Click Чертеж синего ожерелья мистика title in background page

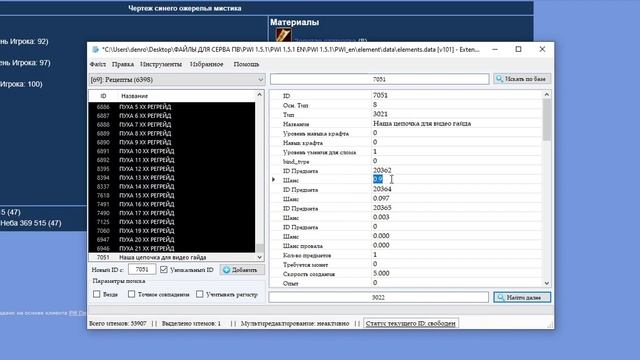pyautogui.click(x=185, y=8)
